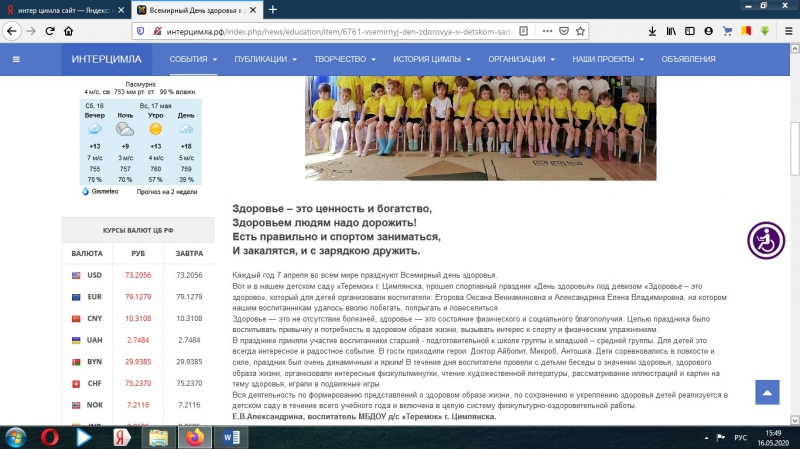Toggle reader view icon in address bar
The image size is (800, 449).
tap(523, 31)
